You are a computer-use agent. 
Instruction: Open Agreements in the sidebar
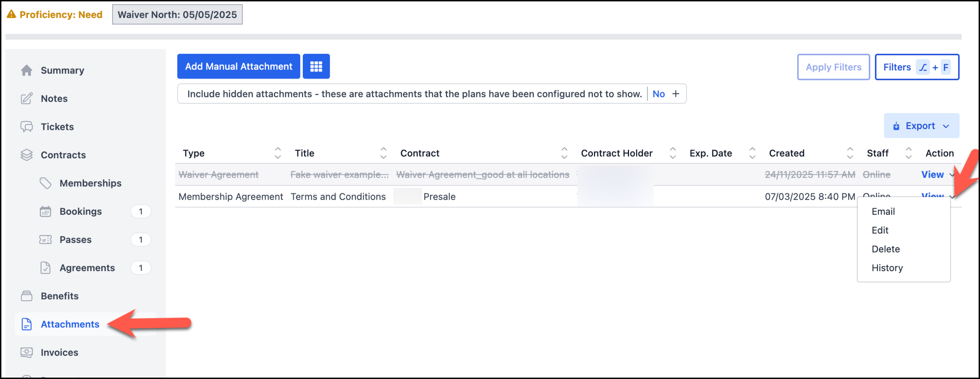[87, 268]
